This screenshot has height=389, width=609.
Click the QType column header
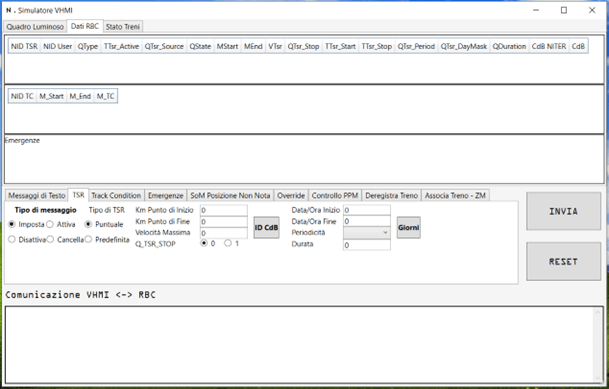pyautogui.click(x=88, y=46)
